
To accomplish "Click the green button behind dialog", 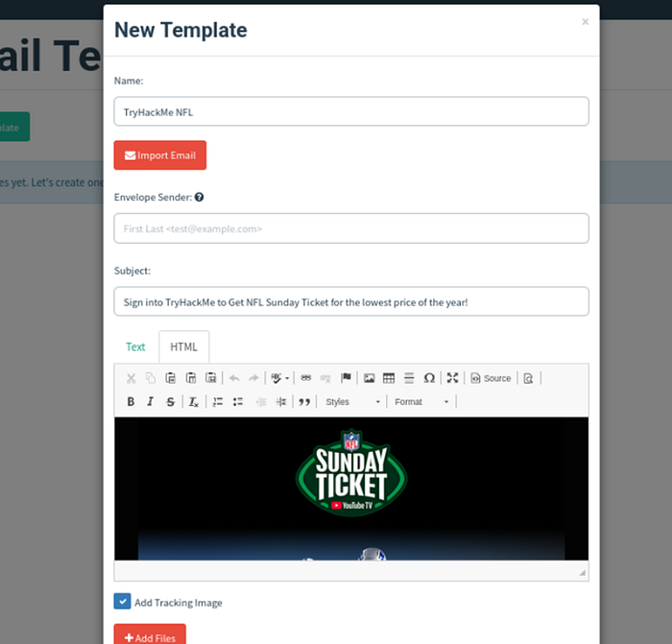I will coord(14,127).
